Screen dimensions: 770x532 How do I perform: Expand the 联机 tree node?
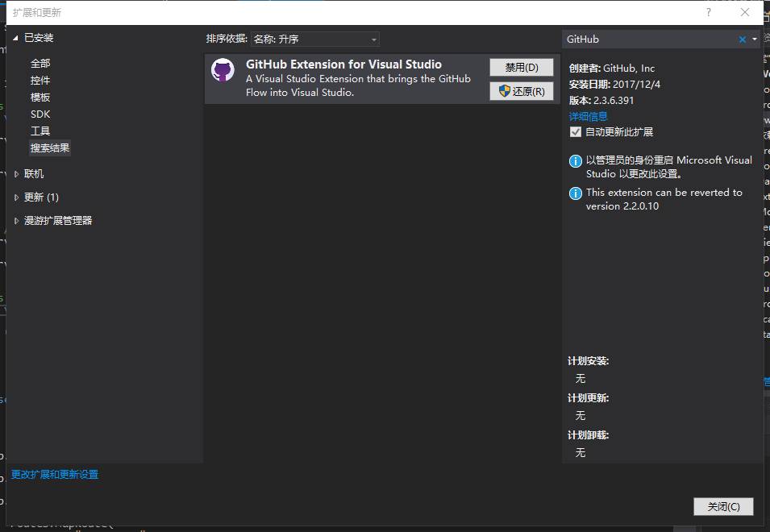[16, 174]
